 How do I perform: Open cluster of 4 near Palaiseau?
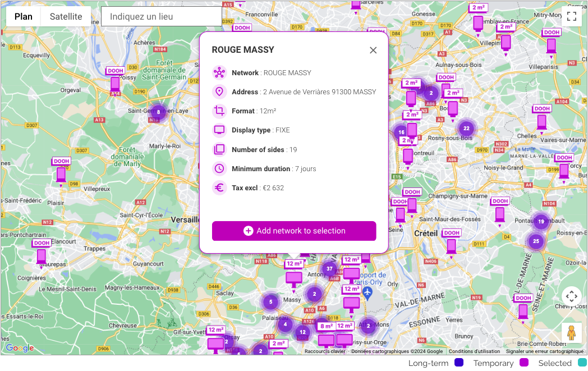[x=285, y=324]
